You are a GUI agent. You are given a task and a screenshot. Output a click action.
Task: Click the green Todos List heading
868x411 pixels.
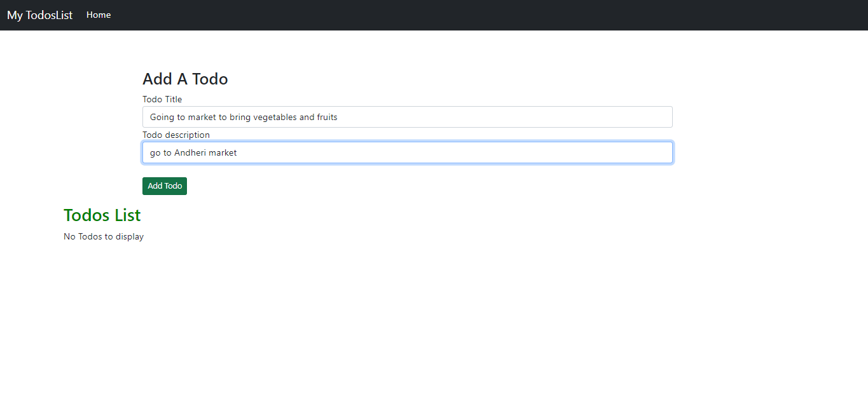tap(102, 215)
